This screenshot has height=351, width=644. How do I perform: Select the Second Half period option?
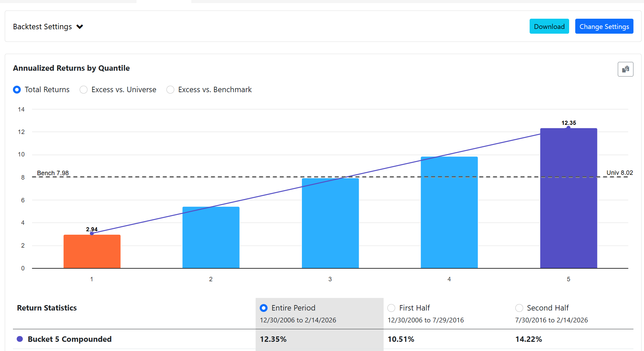tap(519, 308)
